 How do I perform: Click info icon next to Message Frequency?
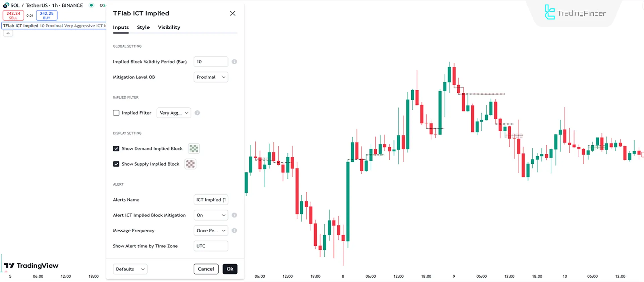[234, 231]
